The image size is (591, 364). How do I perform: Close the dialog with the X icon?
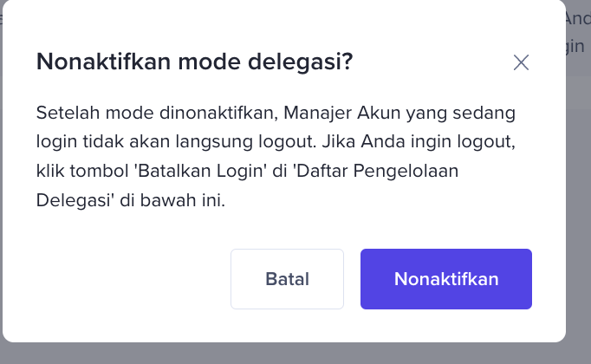point(521,62)
